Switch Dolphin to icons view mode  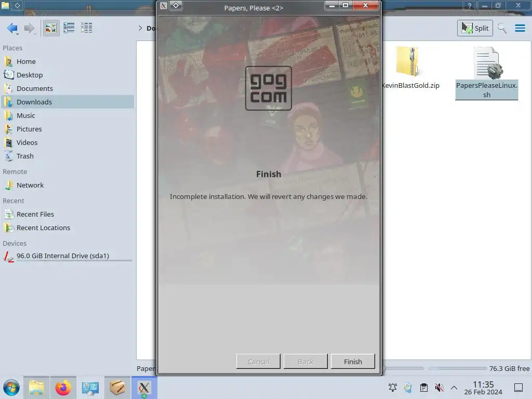click(51, 28)
